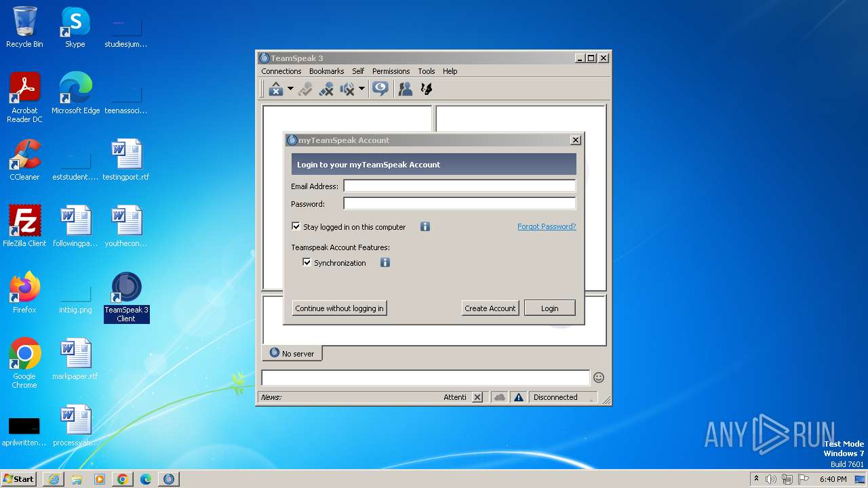Click the TeamSpeak taskbar button
Screen dimensions: 868x488
pyautogui.click(x=168, y=479)
